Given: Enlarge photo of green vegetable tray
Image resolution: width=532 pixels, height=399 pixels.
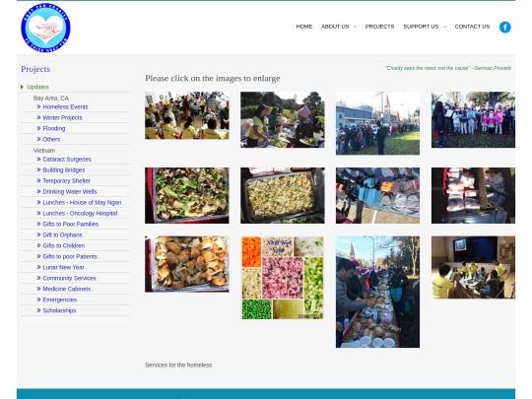Looking at the screenshot, I should (x=187, y=195).
